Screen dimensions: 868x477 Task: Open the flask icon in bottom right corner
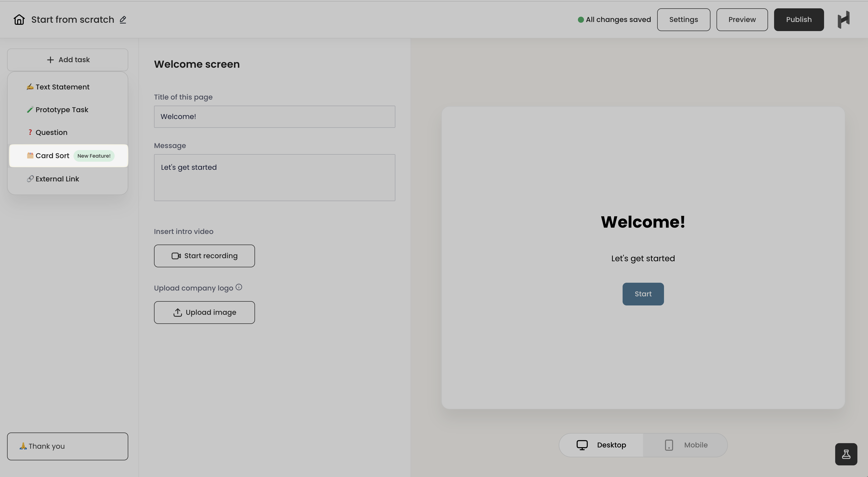846,454
